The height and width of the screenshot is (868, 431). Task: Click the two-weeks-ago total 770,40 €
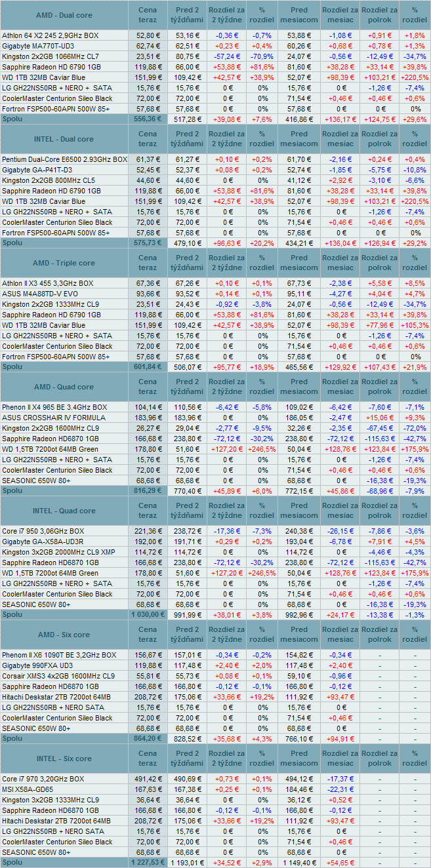pos(188,491)
